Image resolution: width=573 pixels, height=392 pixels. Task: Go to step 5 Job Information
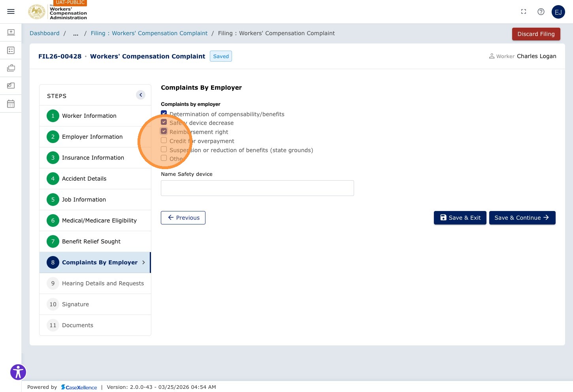95,200
